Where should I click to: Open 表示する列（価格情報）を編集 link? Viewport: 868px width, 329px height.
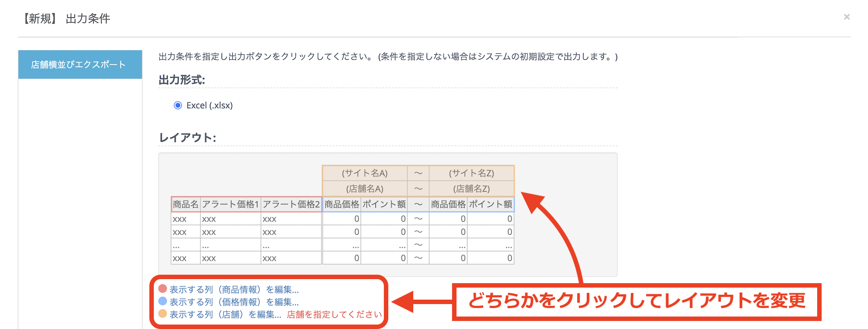(x=234, y=302)
